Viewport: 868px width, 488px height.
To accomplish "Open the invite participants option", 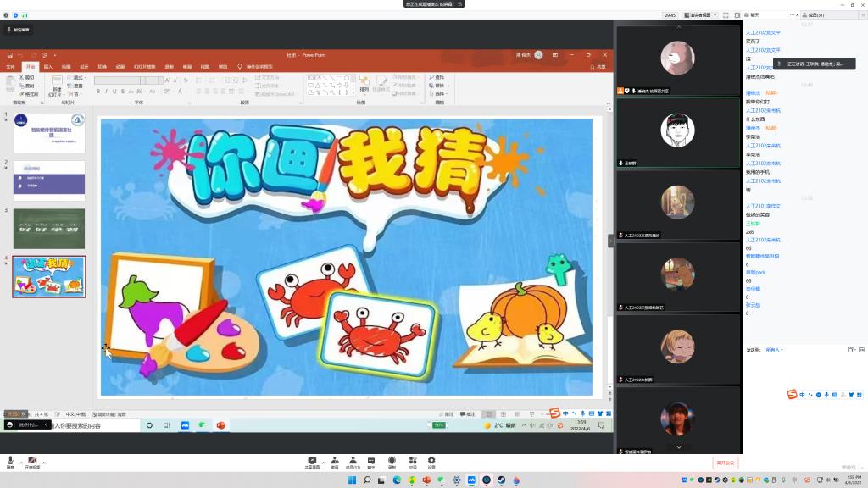I will [x=334, y=463].
